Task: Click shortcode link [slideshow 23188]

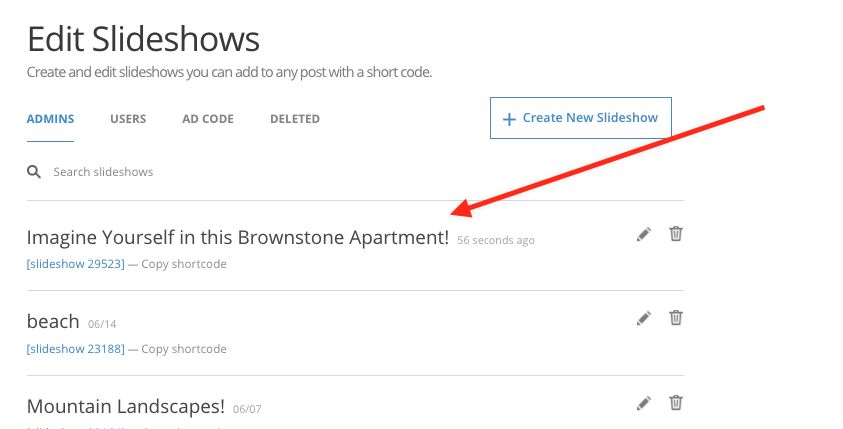Action: click(x=76, y=349)
